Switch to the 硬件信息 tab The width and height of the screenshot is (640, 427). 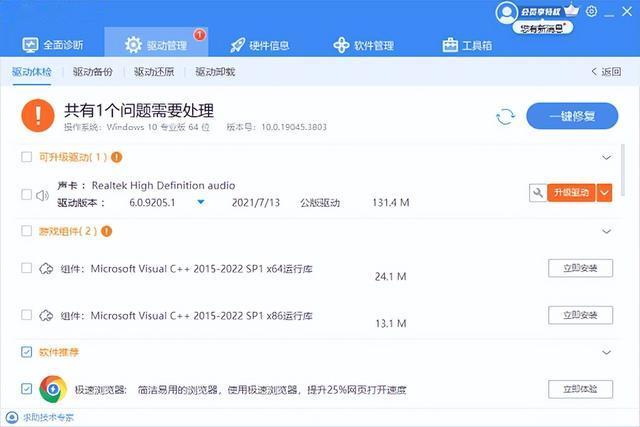click(260, 45)
